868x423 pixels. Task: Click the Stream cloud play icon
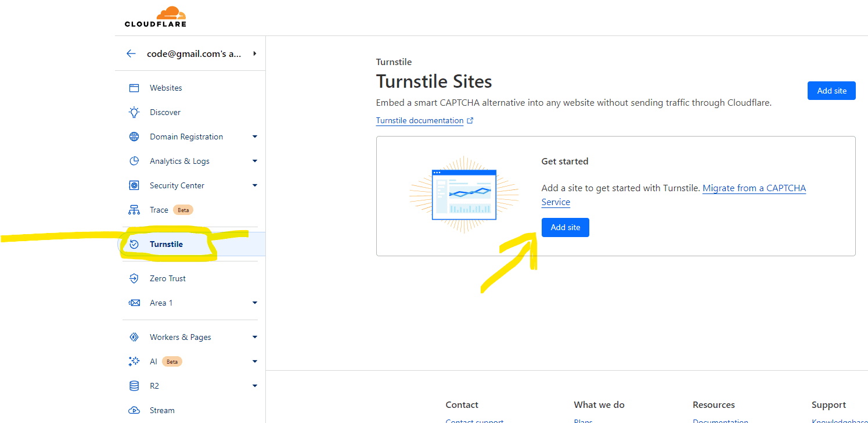[134, 410]
